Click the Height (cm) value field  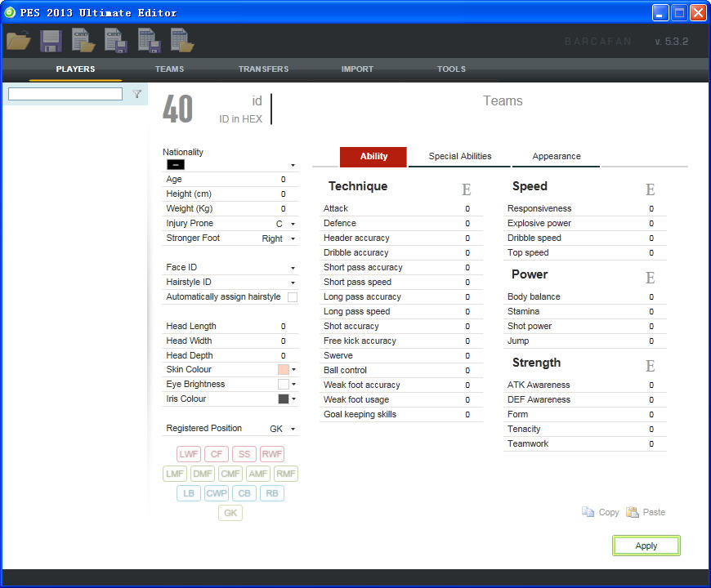point(283,194)
